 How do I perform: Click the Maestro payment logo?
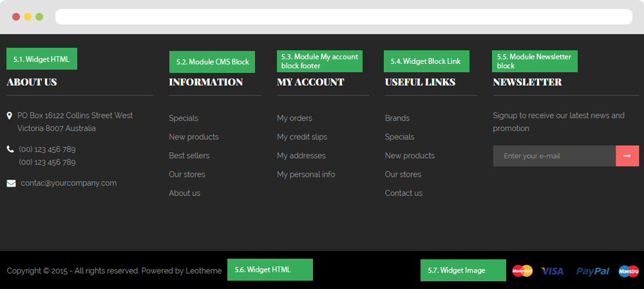[x=629, y=271]
